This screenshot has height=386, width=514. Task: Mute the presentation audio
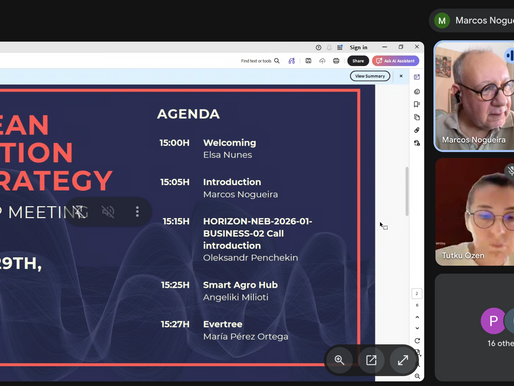point(108,212)
